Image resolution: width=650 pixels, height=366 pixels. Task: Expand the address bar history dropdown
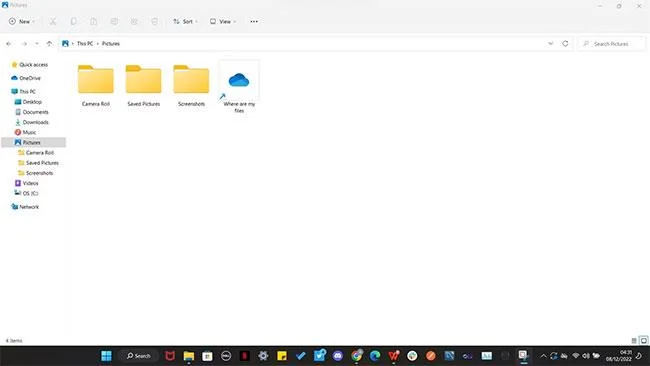tap(551, 44)
